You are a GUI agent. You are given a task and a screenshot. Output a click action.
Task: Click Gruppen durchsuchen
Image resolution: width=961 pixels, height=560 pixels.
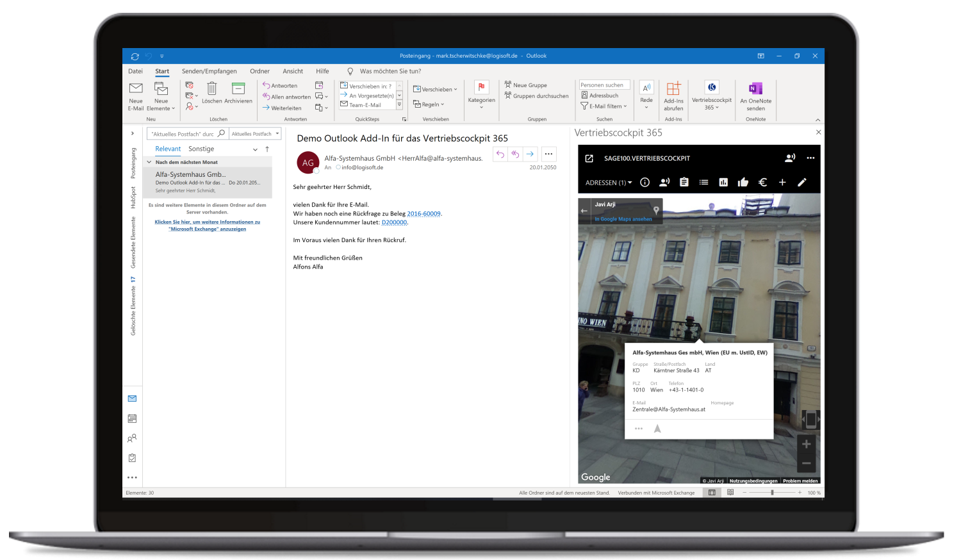pos(536,95)
